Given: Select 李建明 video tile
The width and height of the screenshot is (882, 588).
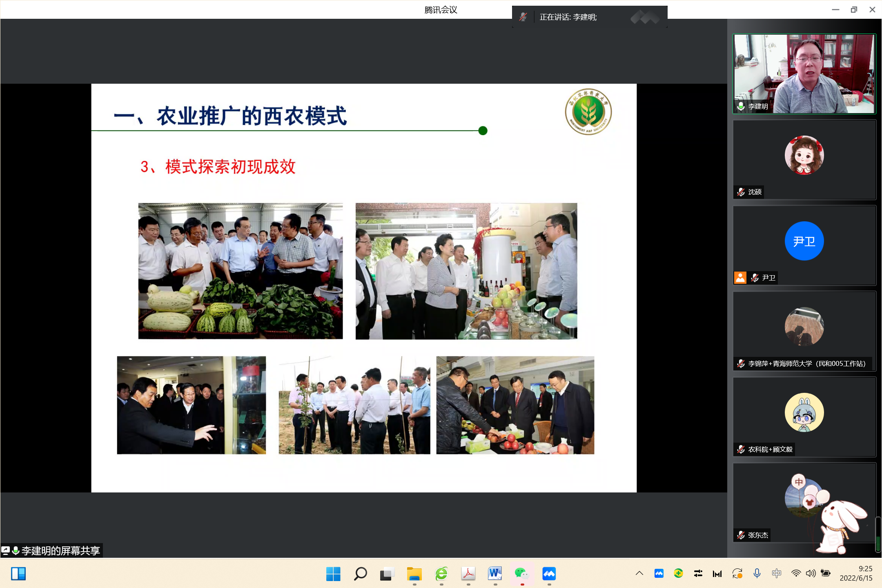Looking at the screenshot, I should pyautogui.click(x=804, y=73).
